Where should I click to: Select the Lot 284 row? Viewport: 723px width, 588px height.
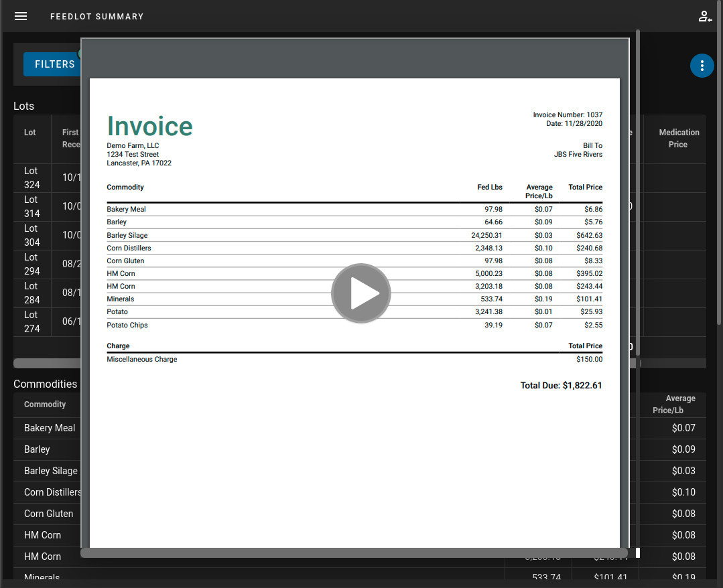click(32, 293)
